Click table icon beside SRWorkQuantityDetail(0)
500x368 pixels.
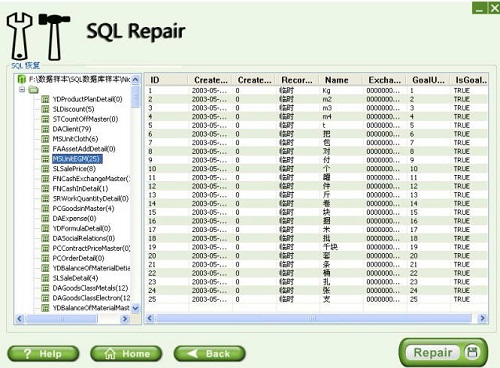[x=45, y=199]
